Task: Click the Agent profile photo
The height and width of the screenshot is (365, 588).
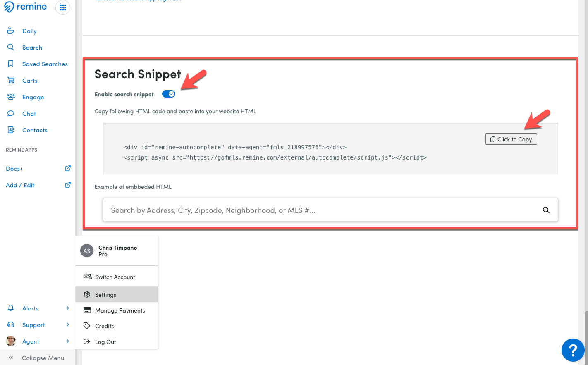Action: 11,341
